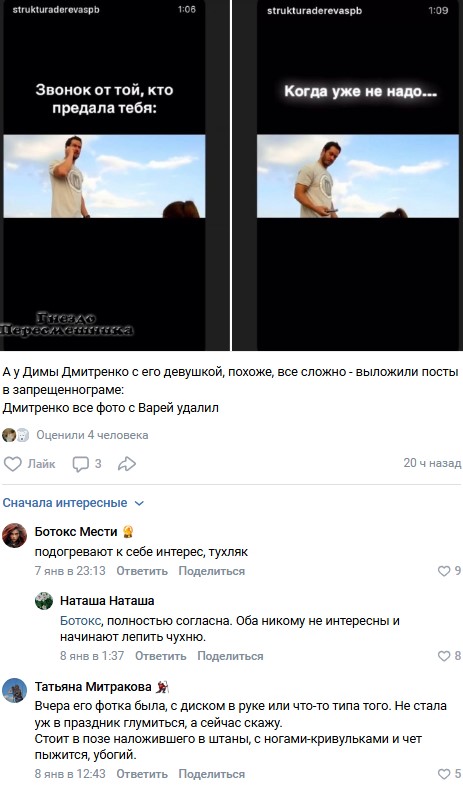Open Татьяна Митракова's avatar
This screenshot has width=463, height=787.
[15, 691]
